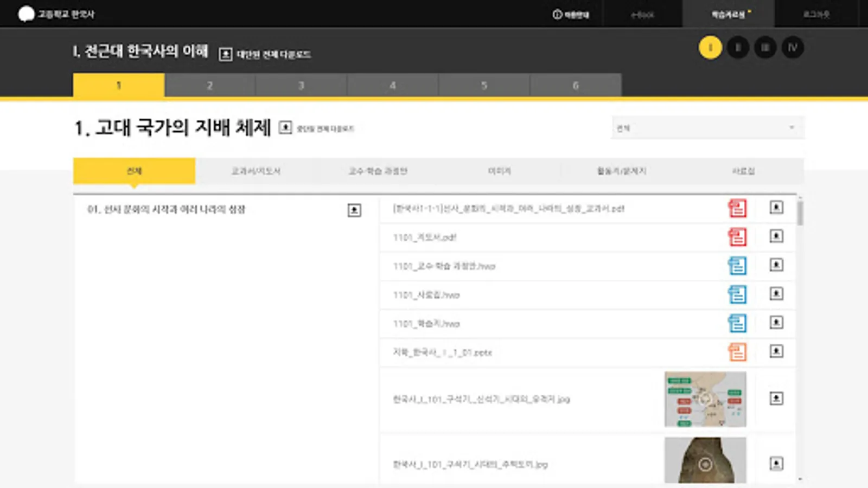Select the '교과서/지도서' category tab
This screenshot has height=488, width=868.
tap(256, 171)
